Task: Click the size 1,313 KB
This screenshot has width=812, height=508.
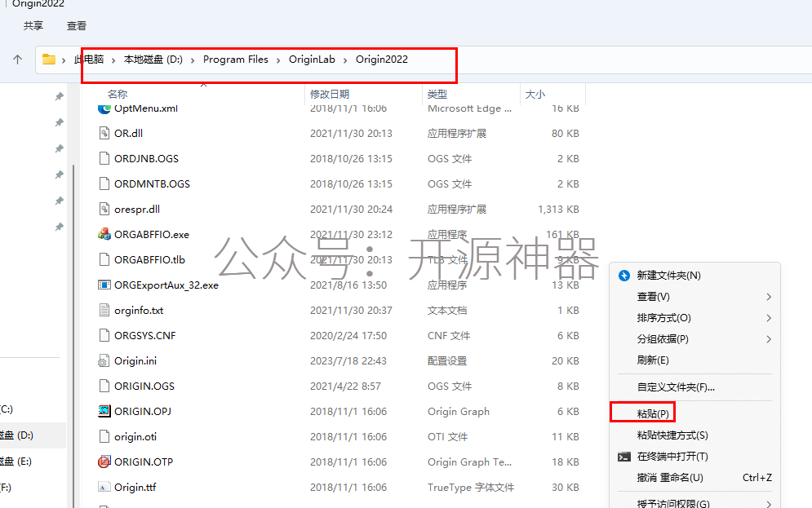Action: (559, 210)
